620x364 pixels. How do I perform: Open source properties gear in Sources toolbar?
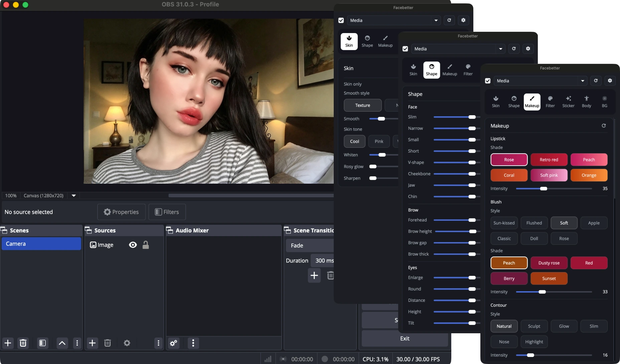tap(127, 343)
